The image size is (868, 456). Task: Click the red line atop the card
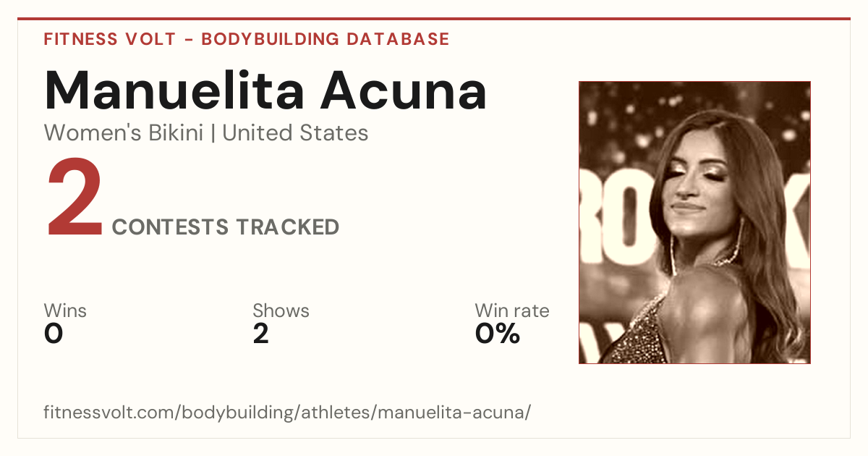434,19
